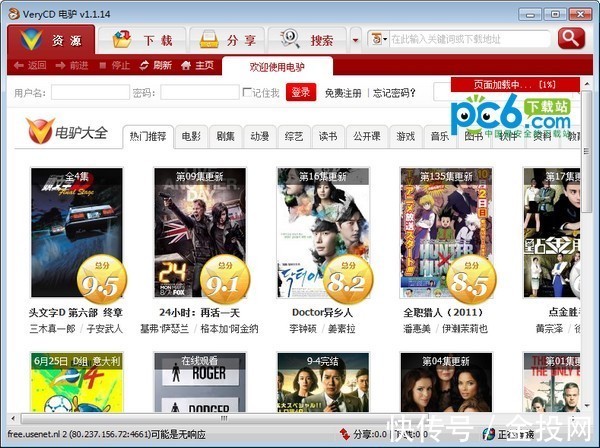Open the 搜索 search section icon
Image resolution: width=600 pixels, height=448 pixels.
290,39
